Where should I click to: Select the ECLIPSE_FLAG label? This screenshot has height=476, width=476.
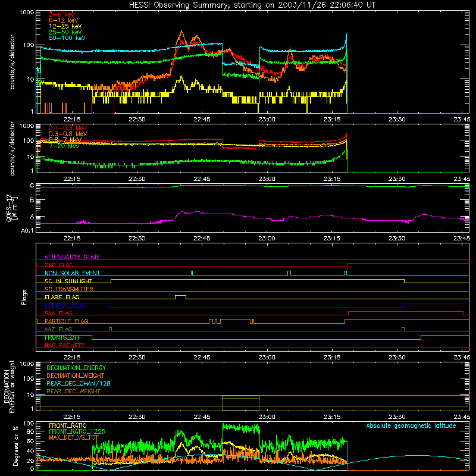(65, 305)
